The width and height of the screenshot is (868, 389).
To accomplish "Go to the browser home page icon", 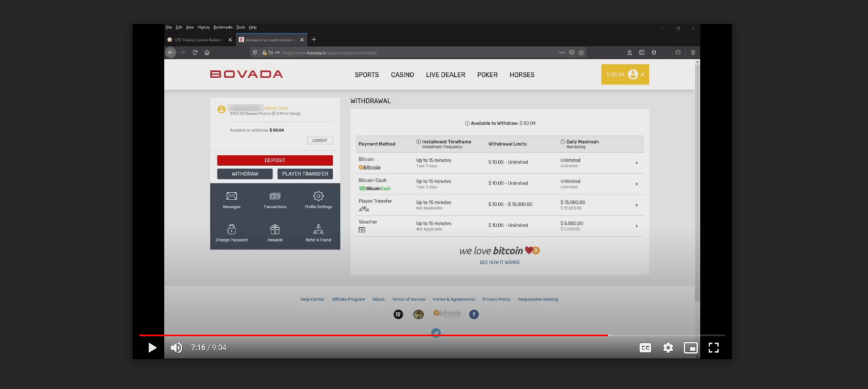I will (x=207, y=53).
